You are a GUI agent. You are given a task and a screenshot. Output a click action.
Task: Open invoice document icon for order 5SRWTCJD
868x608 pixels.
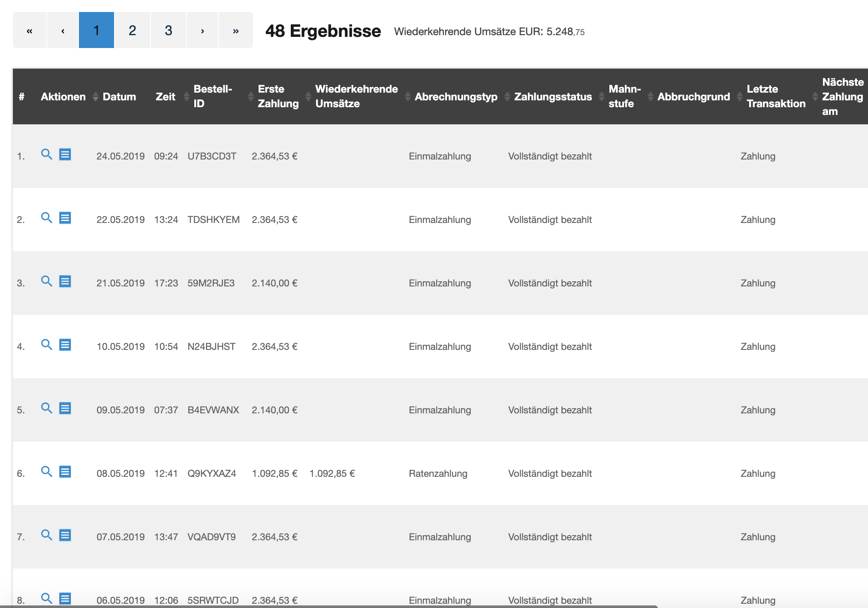pos(65,598)
